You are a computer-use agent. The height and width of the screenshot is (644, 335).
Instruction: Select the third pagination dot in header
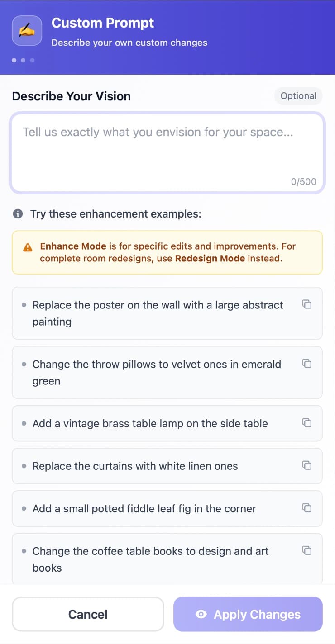tap(32, 60)
